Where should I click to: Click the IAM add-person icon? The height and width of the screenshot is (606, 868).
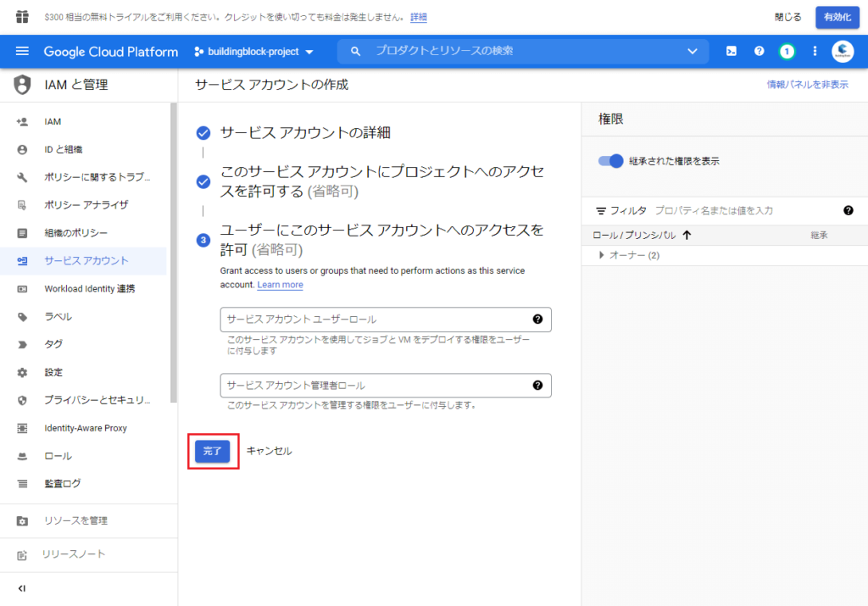point(22,122)
